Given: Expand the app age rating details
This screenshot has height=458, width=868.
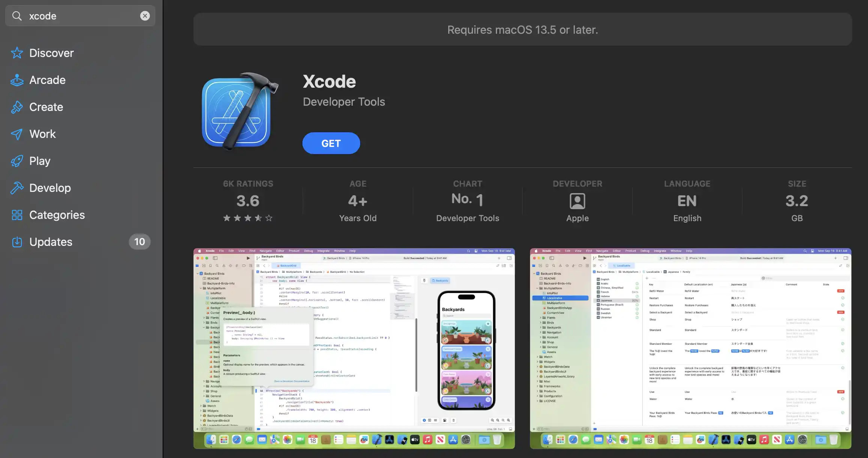Looking at the screenshot, I should [x=358, y=200].
